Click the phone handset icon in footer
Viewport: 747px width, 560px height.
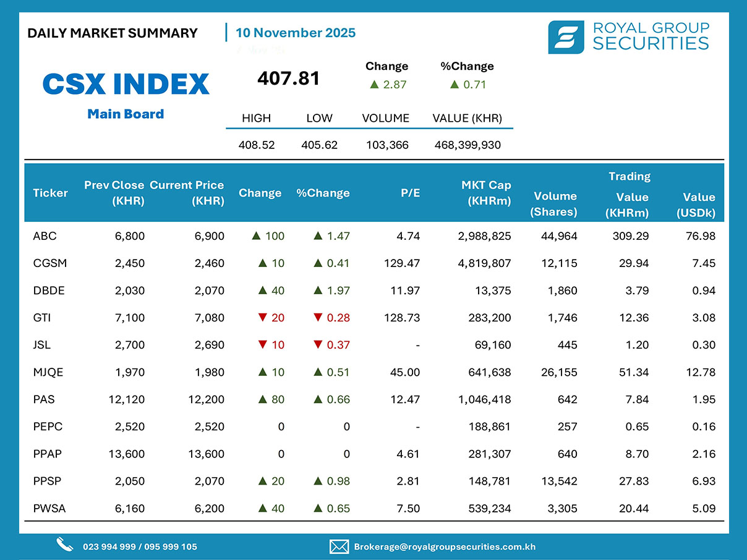coord(65,545)
